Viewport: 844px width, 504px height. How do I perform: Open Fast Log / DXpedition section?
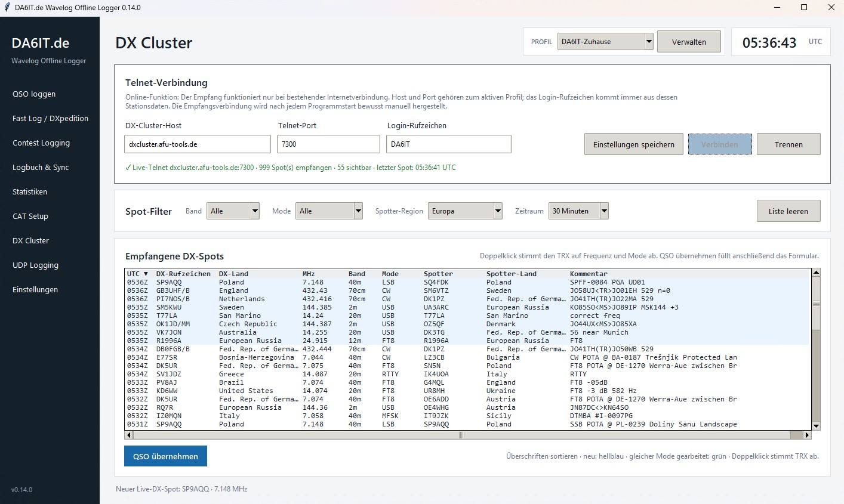50,118
